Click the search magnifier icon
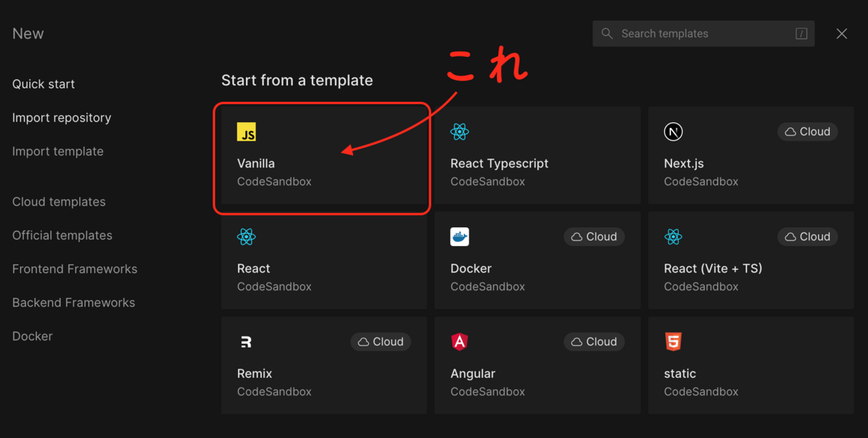This screenshot has height=438, width=868. point(607,33)
